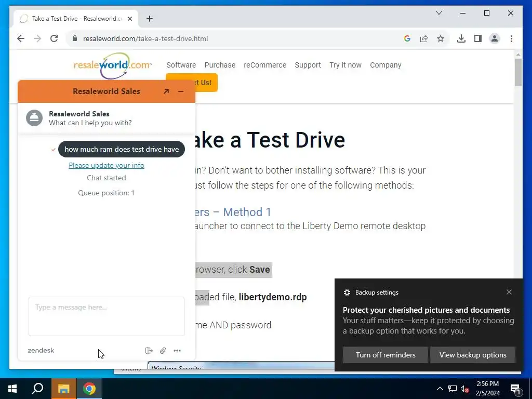Click the orange Contact Us button
This screenshot has height=399, width=532.
coord(206,83)
